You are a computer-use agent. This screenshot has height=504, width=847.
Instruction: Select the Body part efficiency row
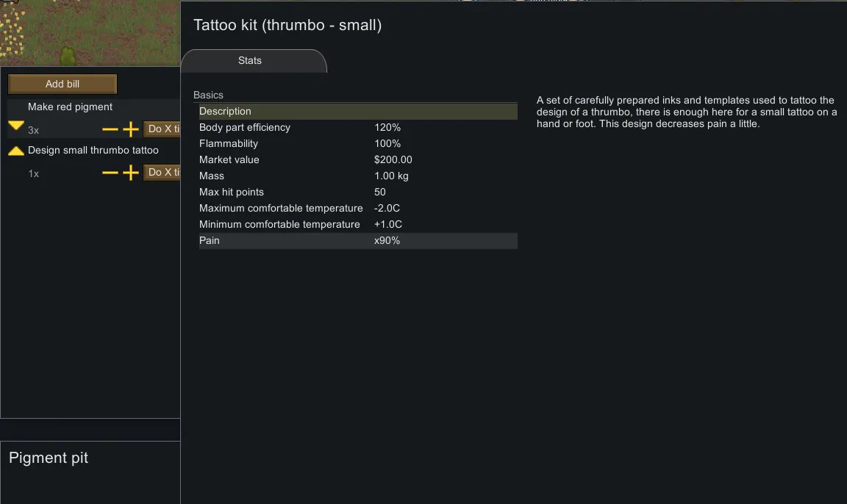[358, 128]
